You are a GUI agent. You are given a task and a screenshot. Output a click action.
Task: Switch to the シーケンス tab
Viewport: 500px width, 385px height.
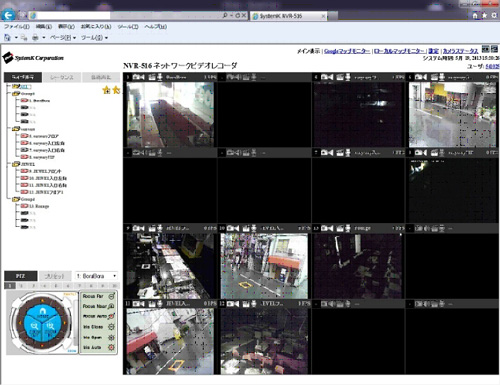(62, 77)
